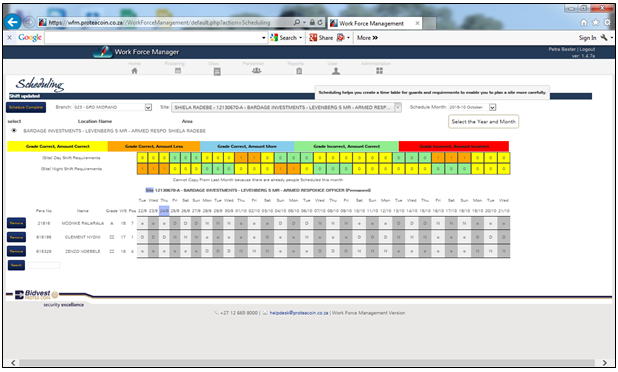Open the Sites building icon

tap(217, 71)
